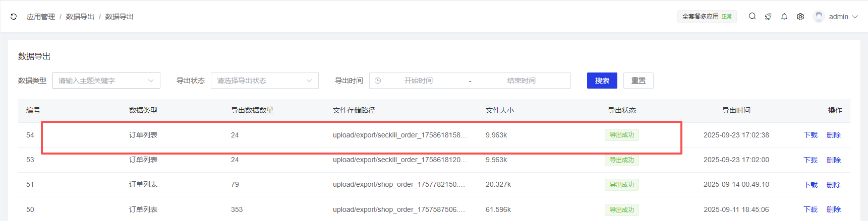Click the clock icon in date range

[378, 81]
